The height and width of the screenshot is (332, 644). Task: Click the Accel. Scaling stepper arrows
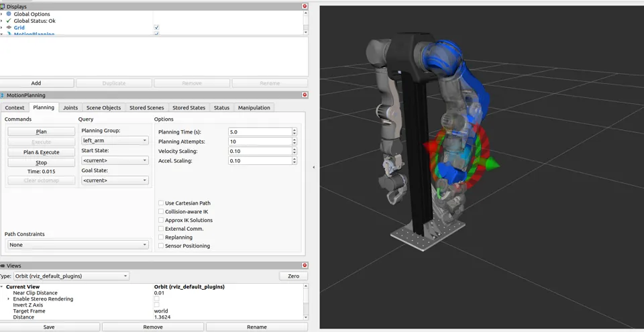tap(294, 161)
